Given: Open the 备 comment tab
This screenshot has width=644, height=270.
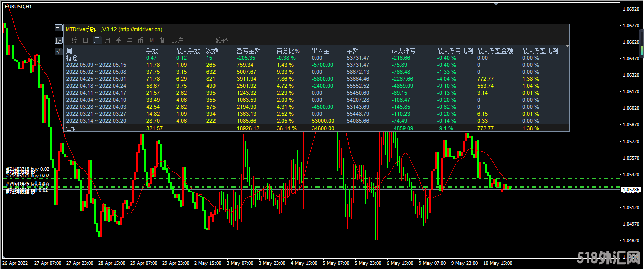Looking at the screenshot, I should point(162,40).
